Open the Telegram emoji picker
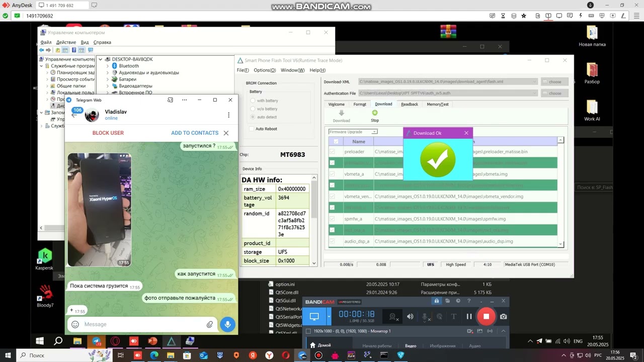 [75, 324]
